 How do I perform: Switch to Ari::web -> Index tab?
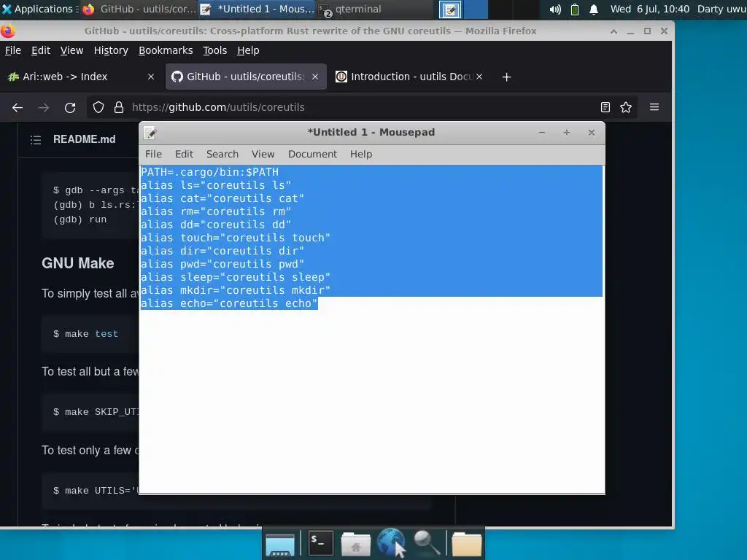(x=81, y=77)
